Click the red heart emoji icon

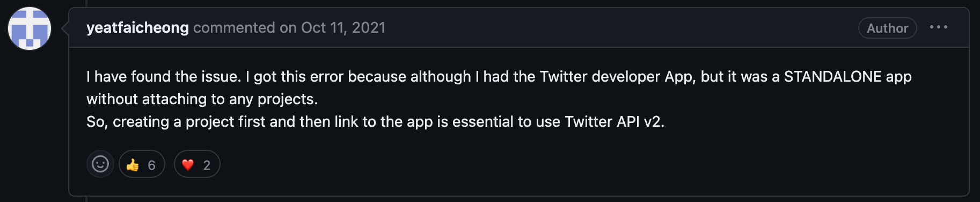[x=188, y=164]
